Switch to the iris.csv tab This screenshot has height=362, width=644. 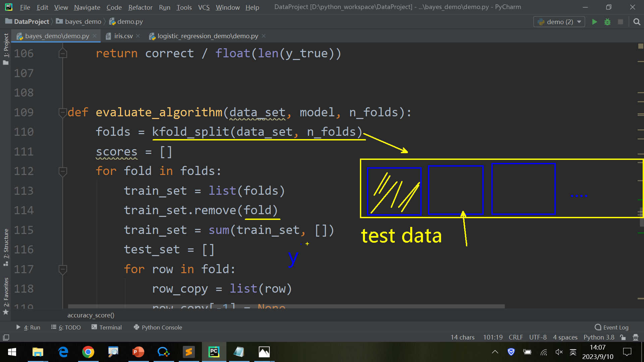[123, 36]
